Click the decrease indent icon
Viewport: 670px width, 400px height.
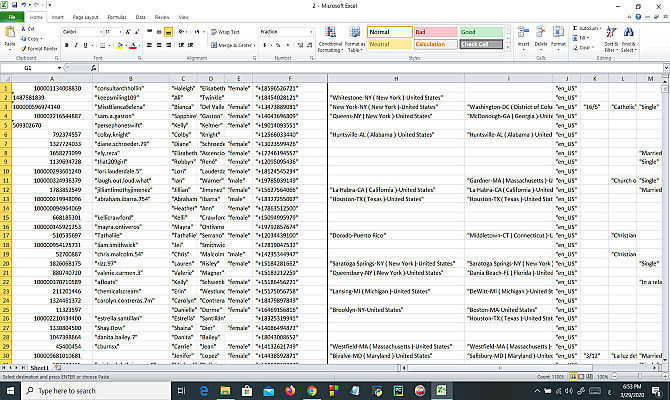point(181,45)
